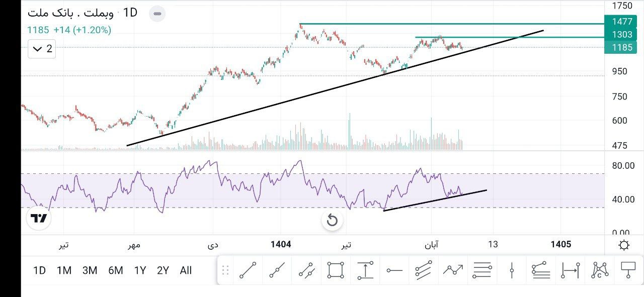
Task: Open the Callout annotation tool
Action: [628, 270]
